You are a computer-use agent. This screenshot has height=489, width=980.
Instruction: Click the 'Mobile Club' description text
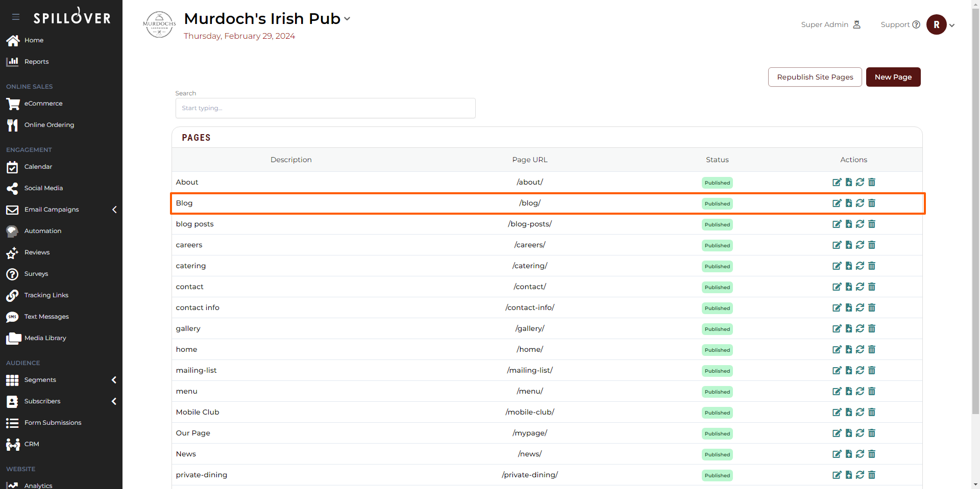click(198, 412)
